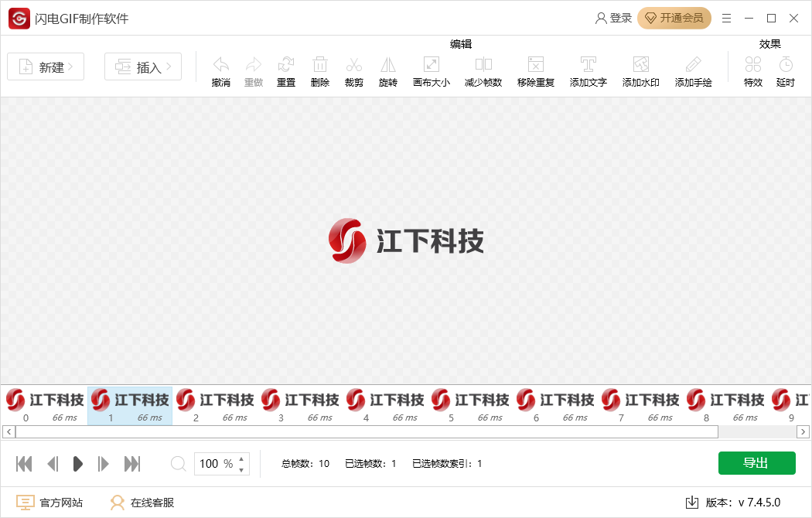
Task: Select frame 4 thumbnail
Action: click(385, 406)
